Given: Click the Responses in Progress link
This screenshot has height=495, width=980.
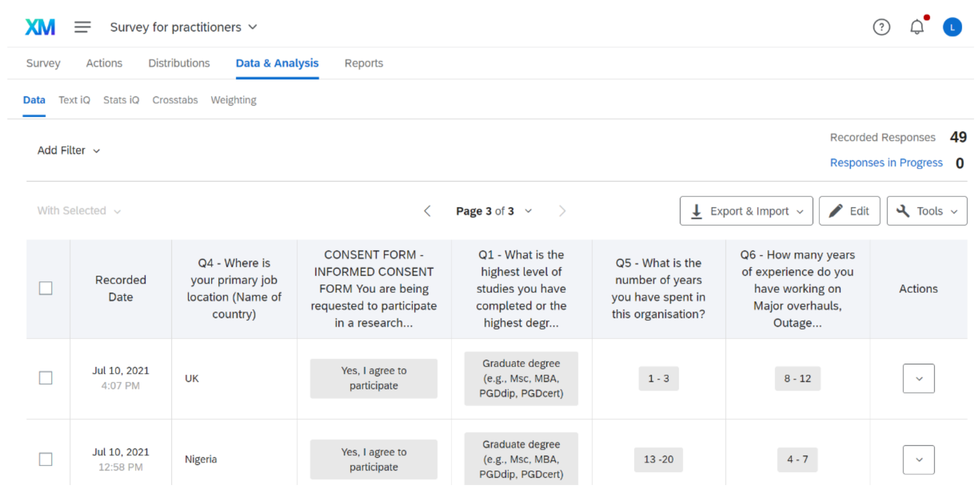Looking at the screenshot, I should click(x=886, y=163).
